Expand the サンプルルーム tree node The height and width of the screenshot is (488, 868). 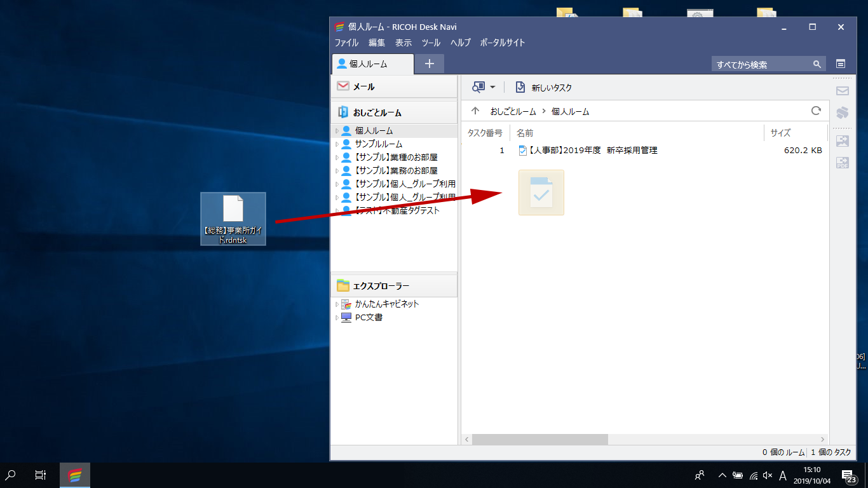(x=337, y=144)
